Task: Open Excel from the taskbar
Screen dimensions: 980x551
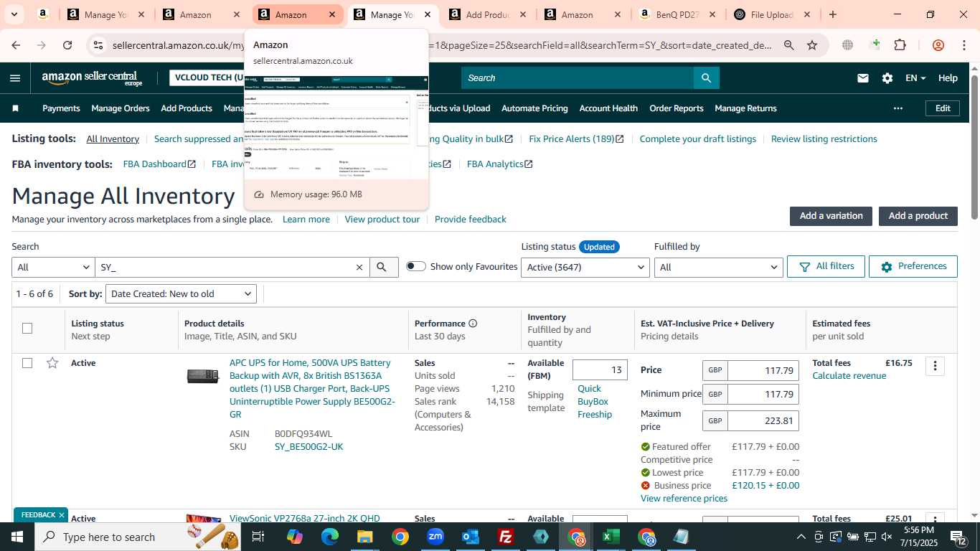Action: [611, 537]
